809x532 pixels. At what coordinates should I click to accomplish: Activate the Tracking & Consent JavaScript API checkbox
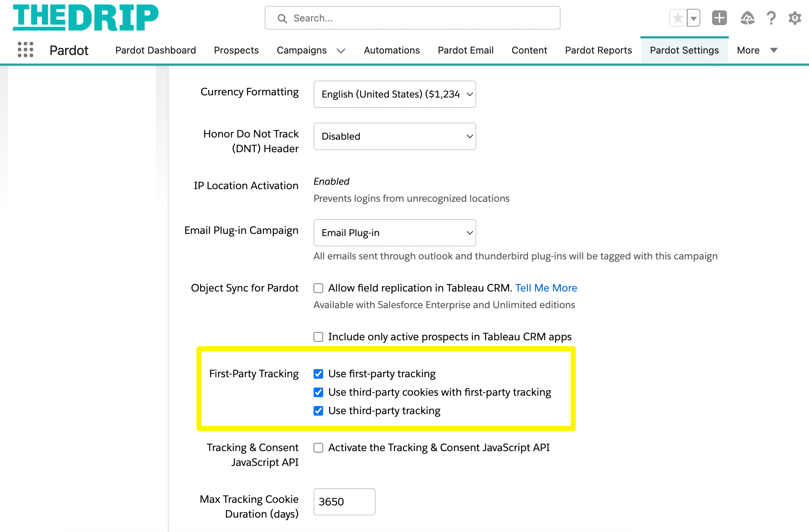318,448
